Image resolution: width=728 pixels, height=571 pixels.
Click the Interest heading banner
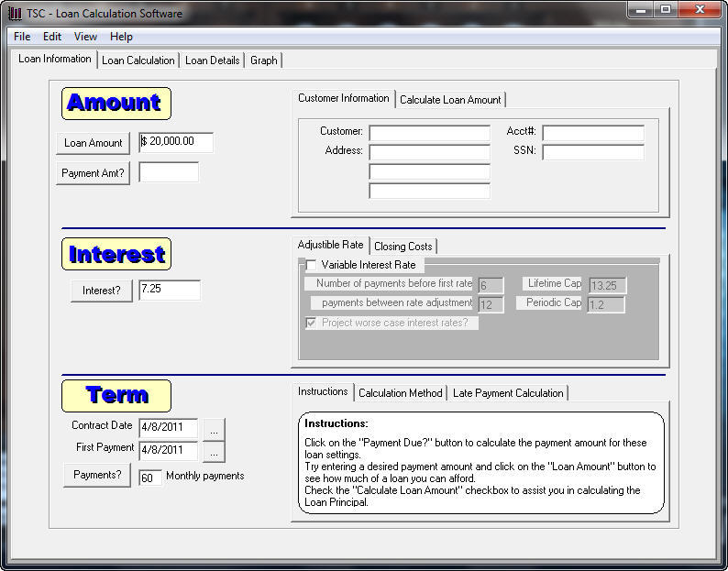pos(116,254)
